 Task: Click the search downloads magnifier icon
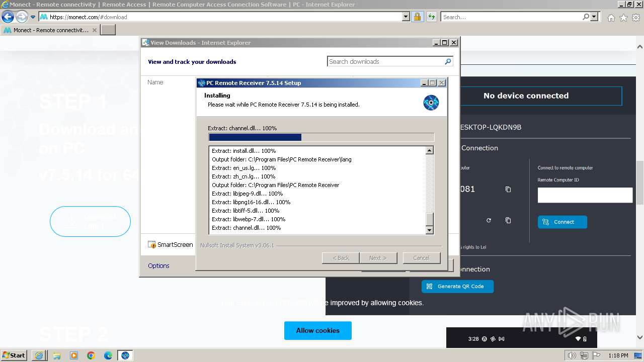coord(448,61)
